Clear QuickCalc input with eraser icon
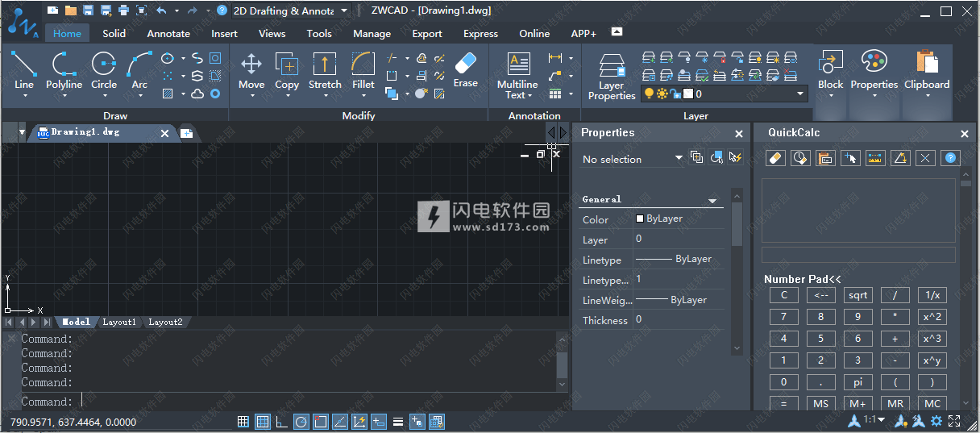The height and width of the screenshot is (433, 980). (775, 158)
